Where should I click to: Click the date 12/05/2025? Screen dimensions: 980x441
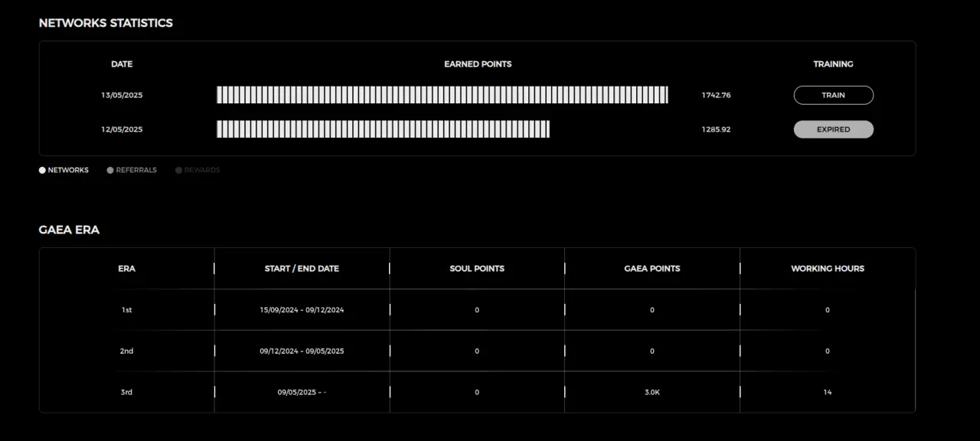click(x=122, y=129)
